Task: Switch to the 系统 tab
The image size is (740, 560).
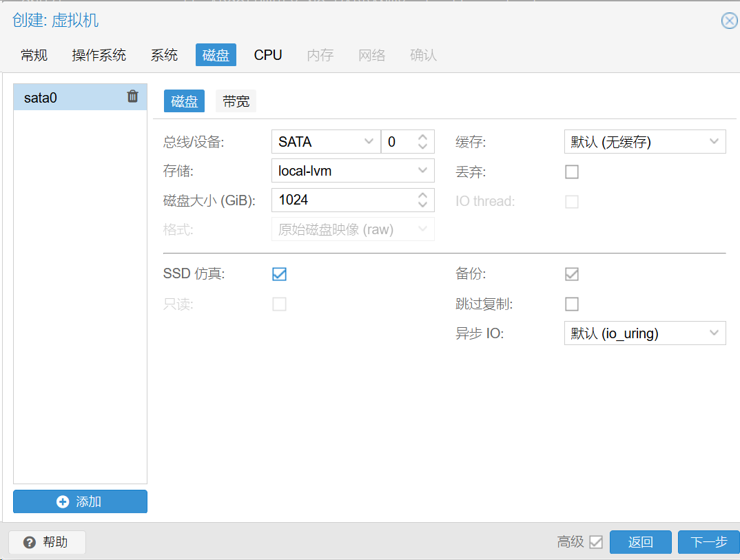Action: click(x=164, y=55)
